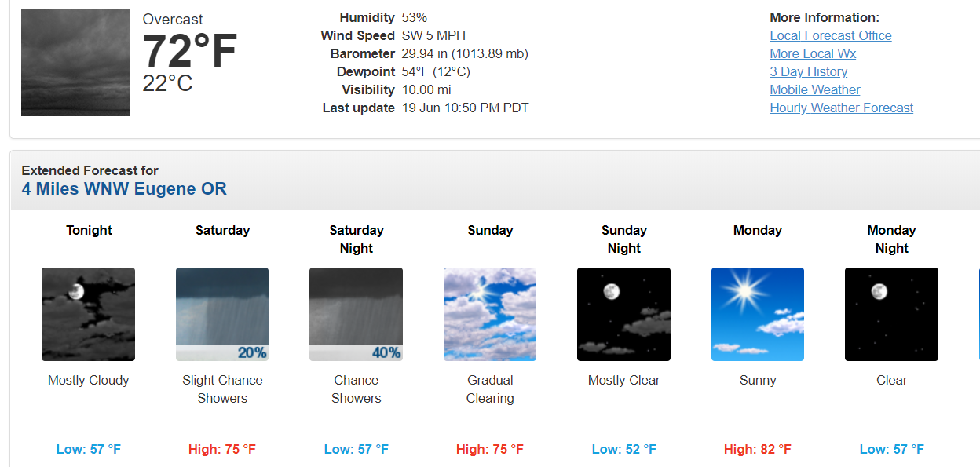Open the Local Forecast Office link
This screenshot has height=467, width=980.
tap(831, 35)
